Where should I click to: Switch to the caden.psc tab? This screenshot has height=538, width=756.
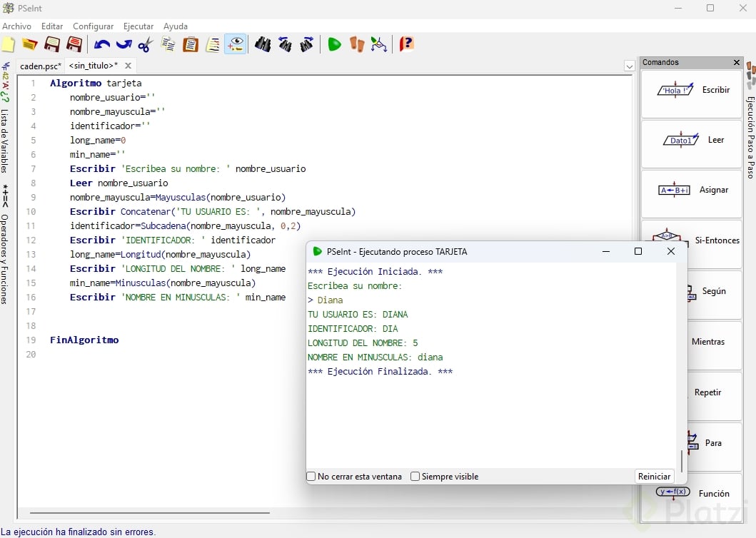(40, 66)
